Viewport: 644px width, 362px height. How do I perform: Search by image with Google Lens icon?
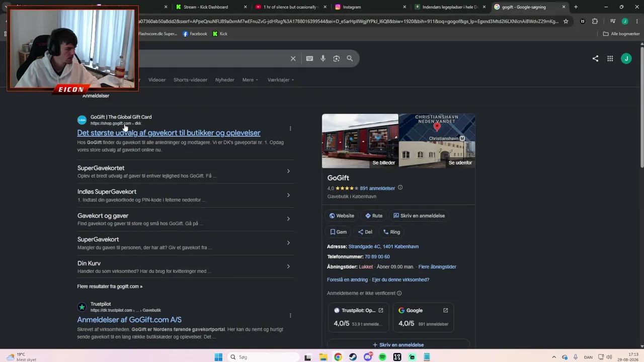[x=336, y=58]
